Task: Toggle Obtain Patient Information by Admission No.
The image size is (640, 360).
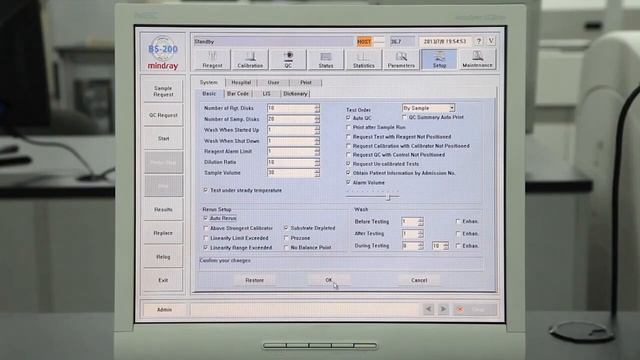Action: click(349, 173)
